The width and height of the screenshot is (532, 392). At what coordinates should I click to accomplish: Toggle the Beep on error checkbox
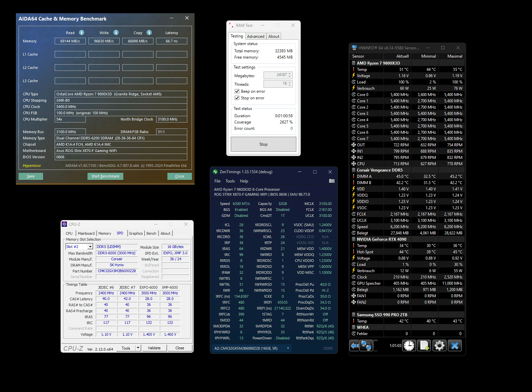coord(237,91)
